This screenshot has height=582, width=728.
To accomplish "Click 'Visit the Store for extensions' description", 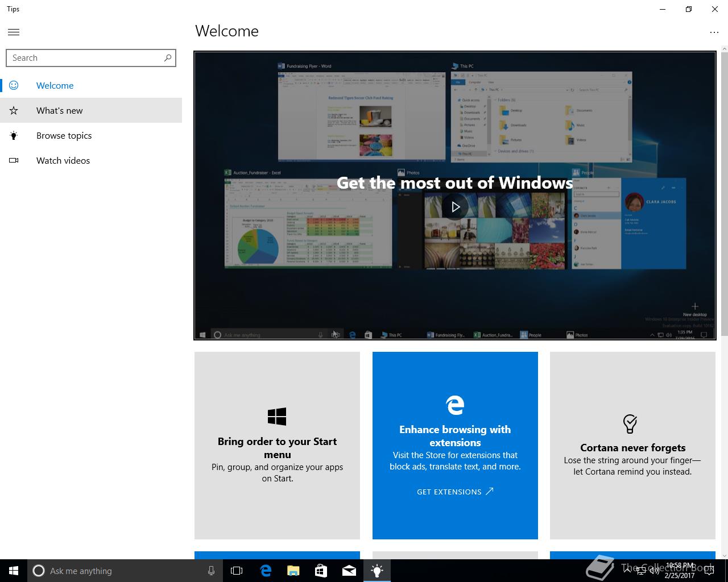I will 455,461.
